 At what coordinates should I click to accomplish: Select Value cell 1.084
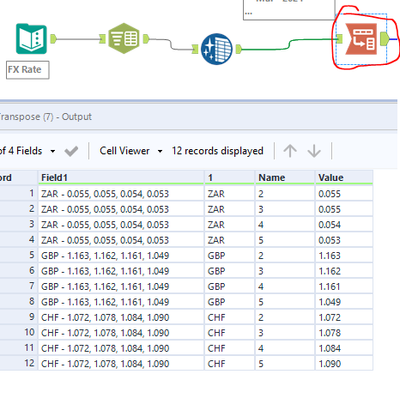tap(344, 348)
